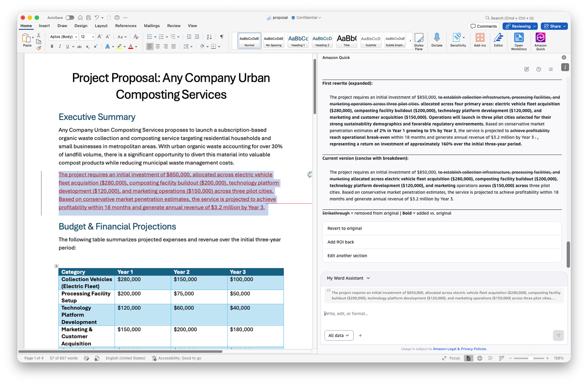Apply red font color

click(x=131, y=46)
